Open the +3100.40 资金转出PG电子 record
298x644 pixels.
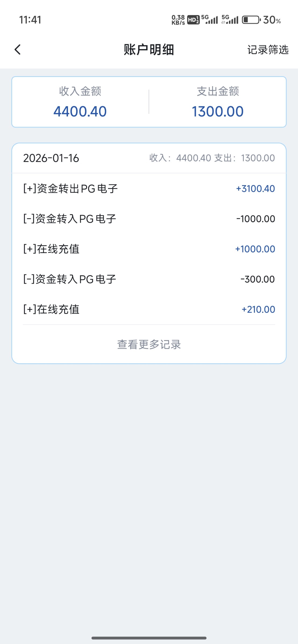[149, 189]
